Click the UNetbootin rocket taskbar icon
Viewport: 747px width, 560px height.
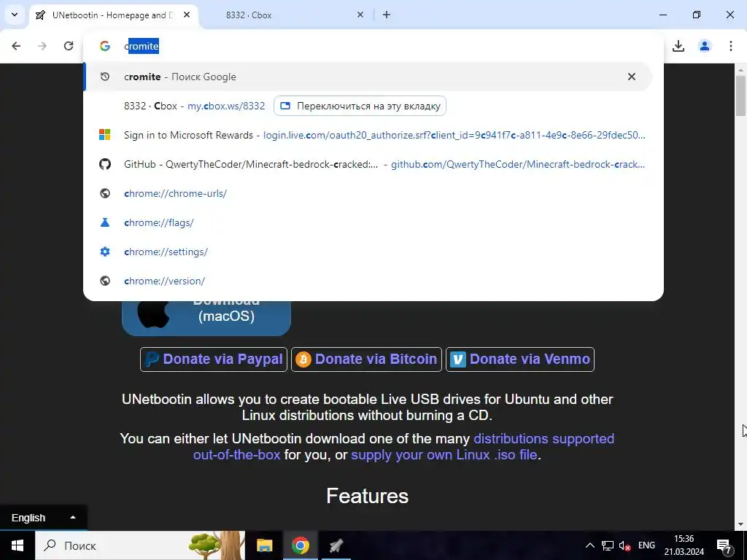click(x=336, y=545)
